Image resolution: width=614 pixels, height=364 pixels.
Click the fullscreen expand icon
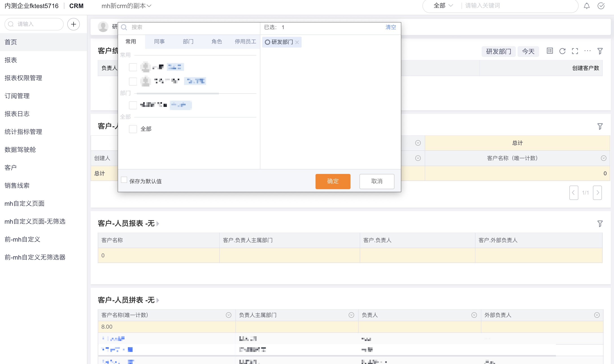[575, 51]
